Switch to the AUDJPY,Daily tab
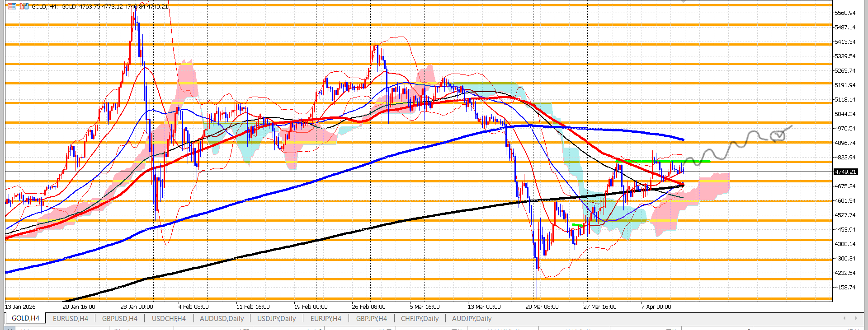868x330 pixels. [472, 318]
